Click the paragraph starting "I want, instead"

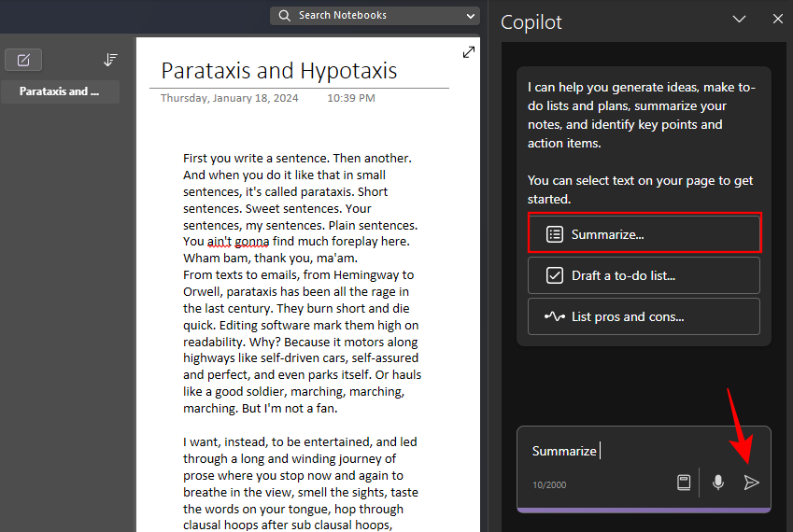point(302,483)
